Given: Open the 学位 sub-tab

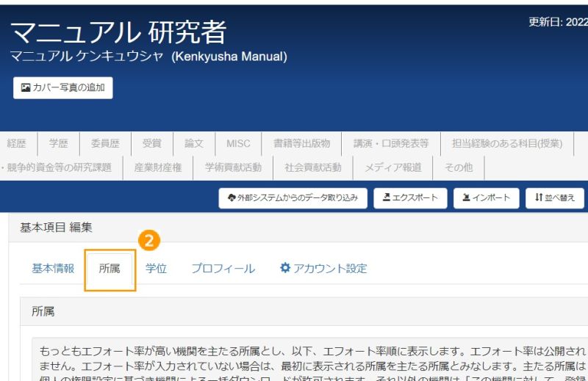Looking at the screenshot, I should [x=156, y=269].
